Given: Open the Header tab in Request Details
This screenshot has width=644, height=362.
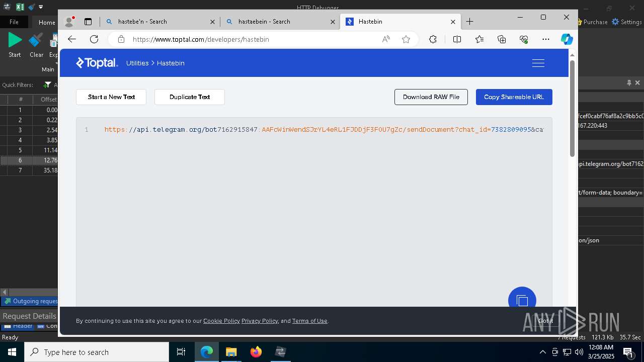Looking at the screenshot, I should 18,326.
